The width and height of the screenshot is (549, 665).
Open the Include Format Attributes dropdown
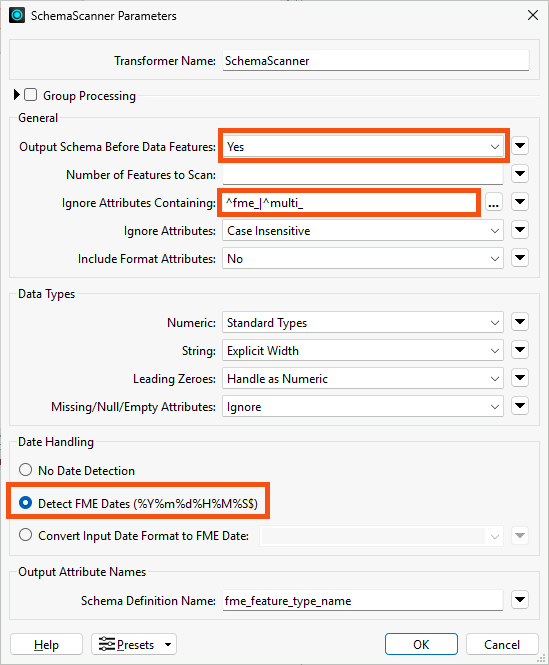pos(363,259)
